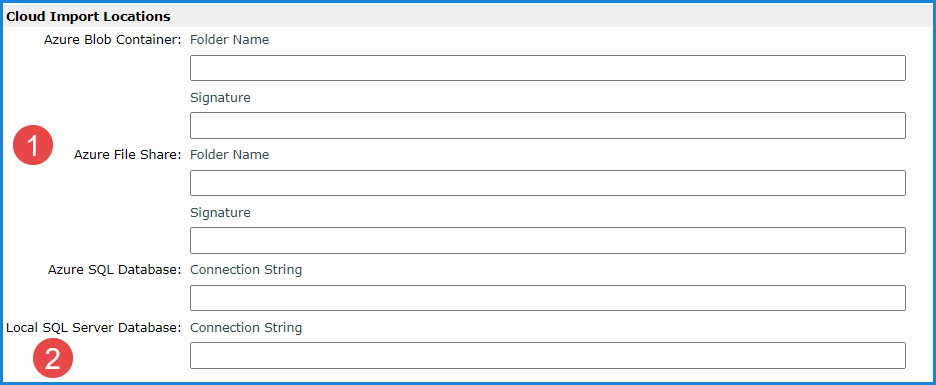The image size is (936, 385).
Task: Click Connection String text beside Local SQL Server
Action: pyautogui.click(x=246, y=328)
